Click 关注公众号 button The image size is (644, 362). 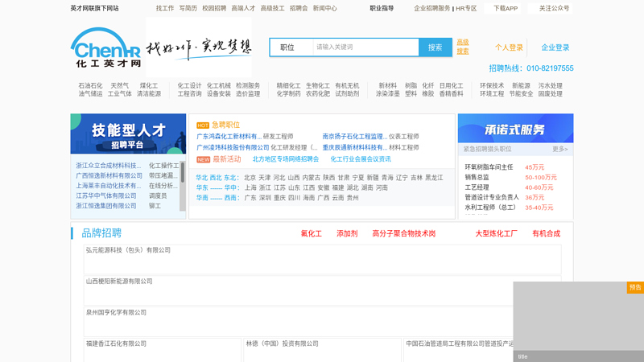(551, 8)
